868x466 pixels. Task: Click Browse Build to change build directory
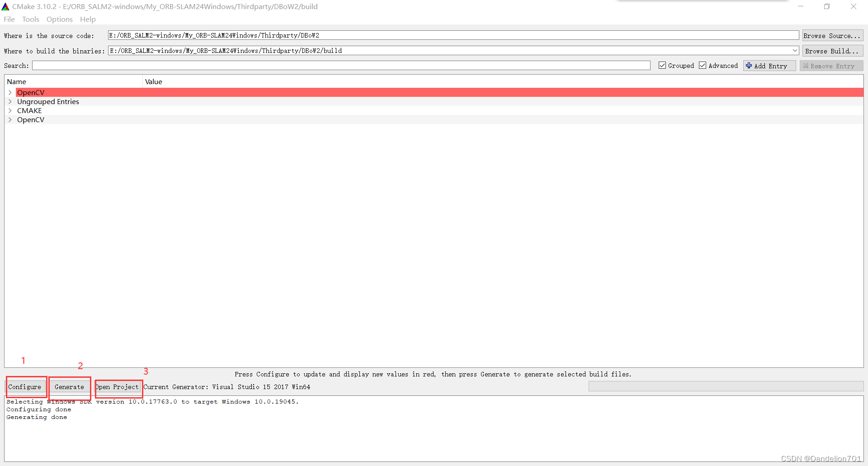point(832,51)
